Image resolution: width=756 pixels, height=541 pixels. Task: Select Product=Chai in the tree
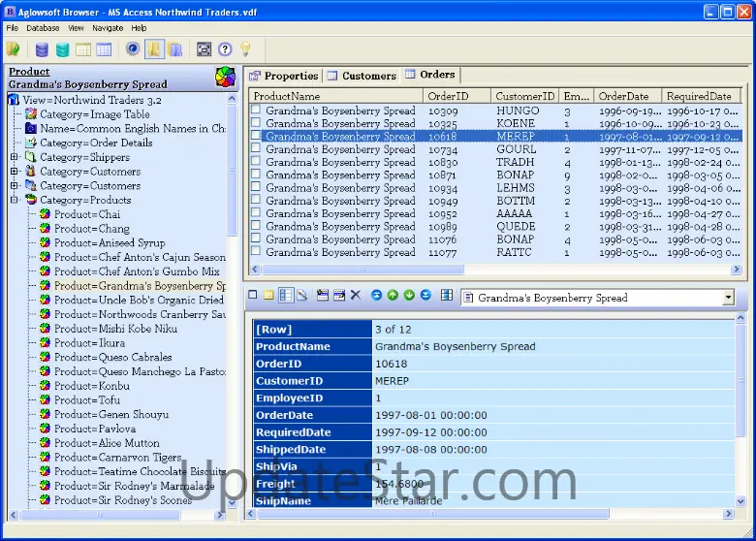[x=87, y=214]
